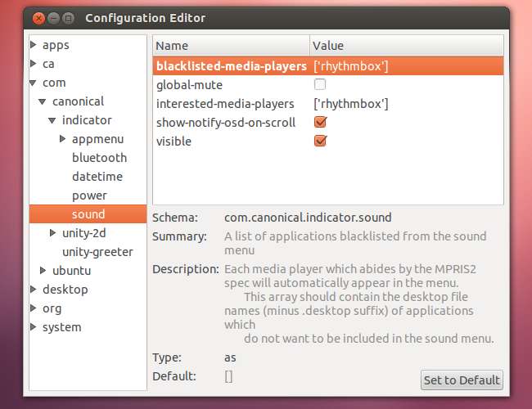This screenshot has width=532, height=409.
Task: Collapse the com tree node
Action: coord(34,83)
